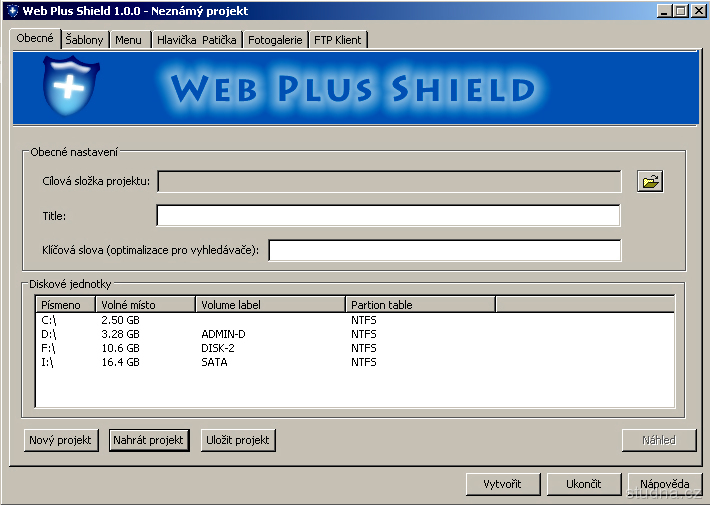Click NTFS in the I:\ row
This screenshot has width=710, height=505.
[364, 362]
